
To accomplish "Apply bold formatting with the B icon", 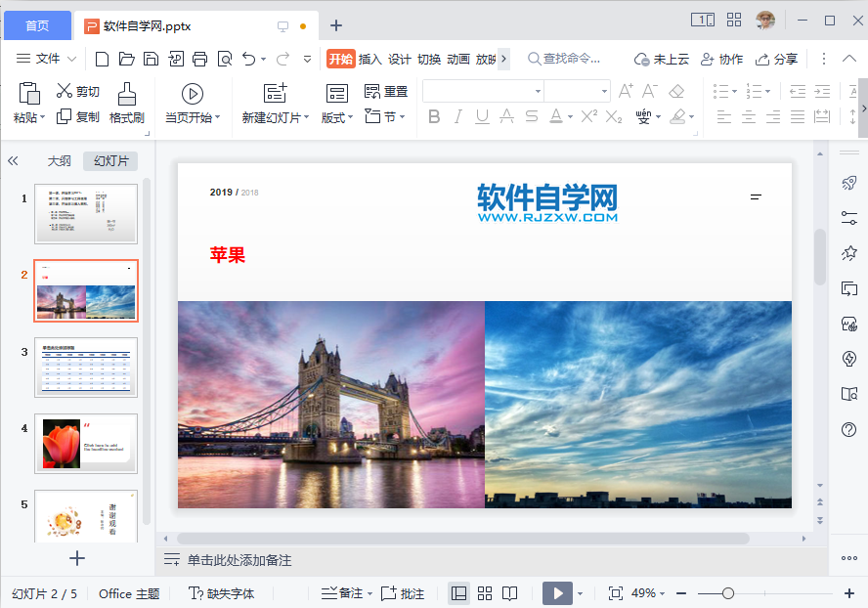I will pos(434,116).
